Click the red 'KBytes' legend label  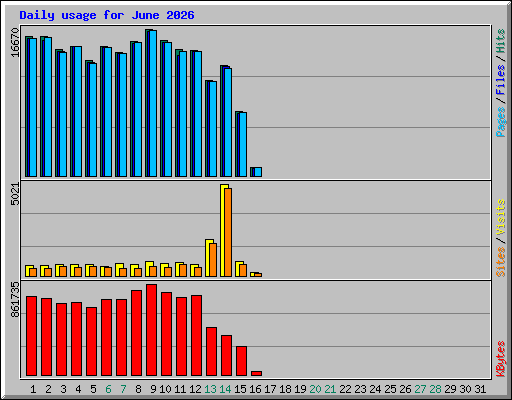500,359
